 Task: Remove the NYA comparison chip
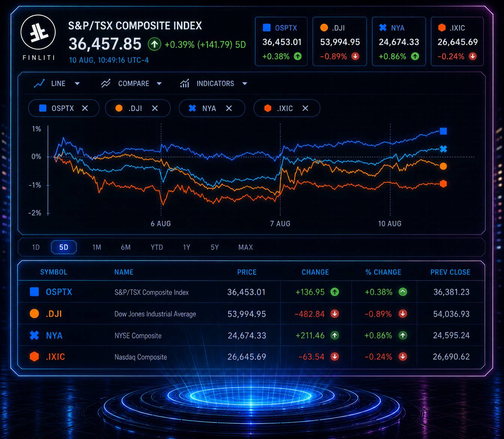tap(229, 108)
